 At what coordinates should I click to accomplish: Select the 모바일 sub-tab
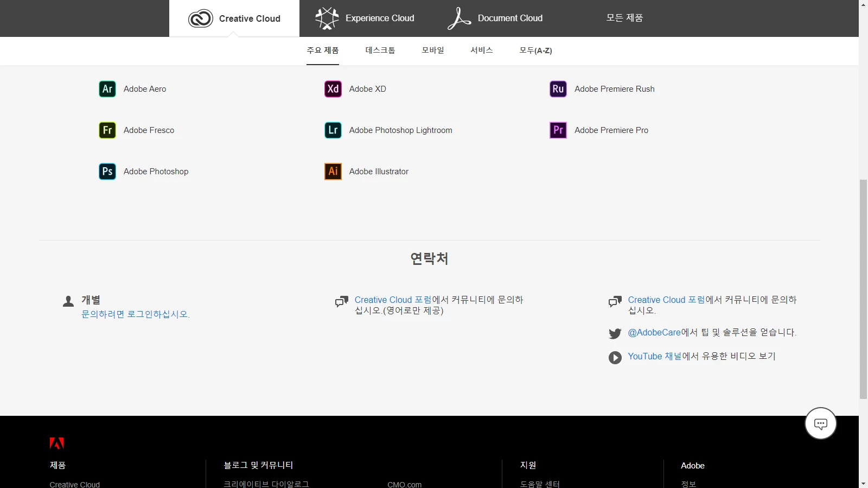point(433,50)
